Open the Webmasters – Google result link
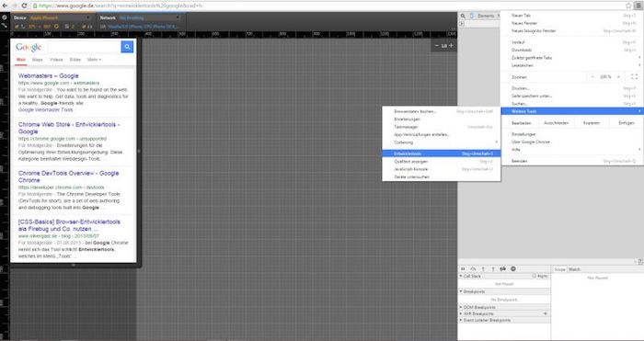The width and height of the screenshot is (644, 341). [x=49, y=76]
